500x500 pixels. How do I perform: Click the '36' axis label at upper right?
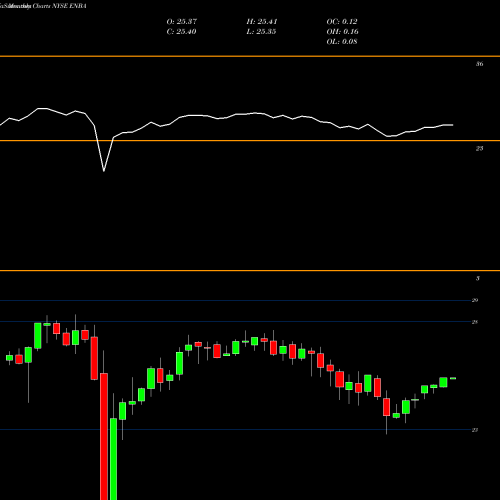(x=479, y=64)
